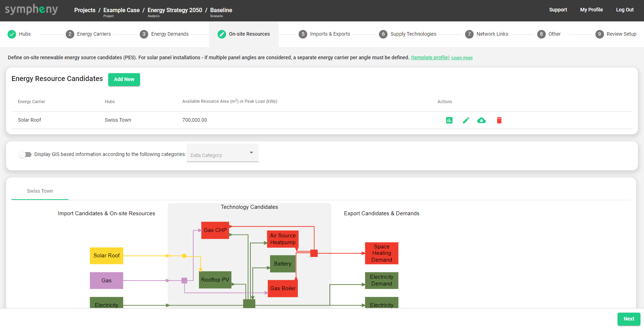
Task: Delete Solar Roof using red trash icon
Action: coord(499,120)
